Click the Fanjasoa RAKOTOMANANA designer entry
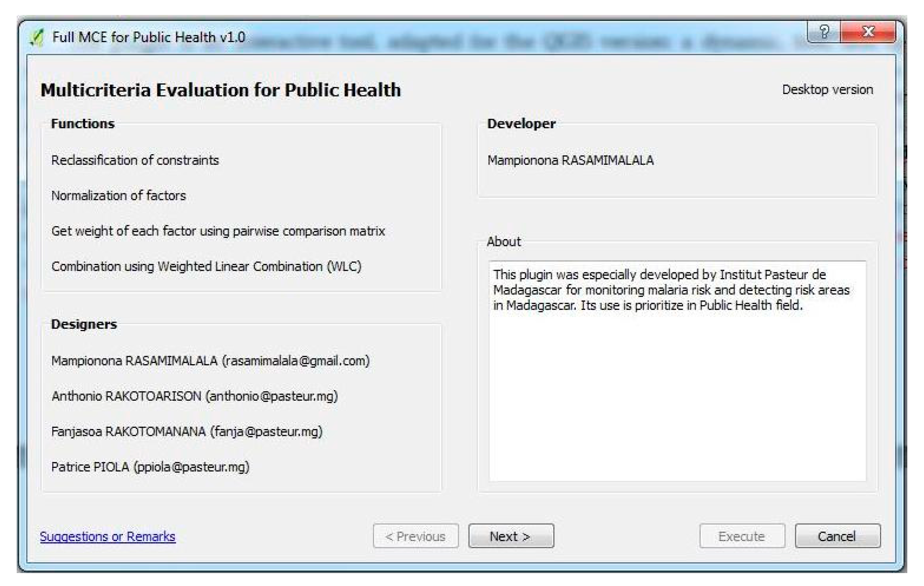 tap(186, 431)
